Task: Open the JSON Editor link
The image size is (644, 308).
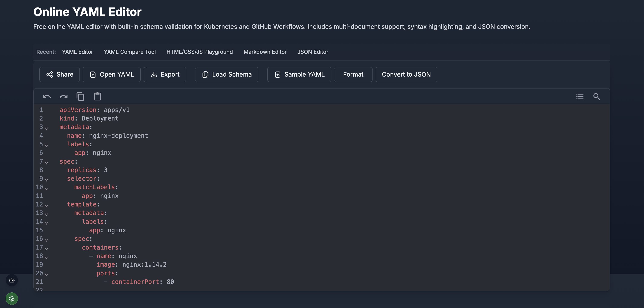Action: (313, 52)
